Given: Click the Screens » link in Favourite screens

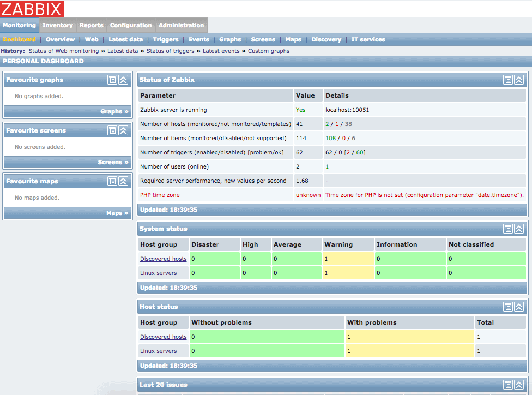Looking at the screenshot, I should click(113, 163).
